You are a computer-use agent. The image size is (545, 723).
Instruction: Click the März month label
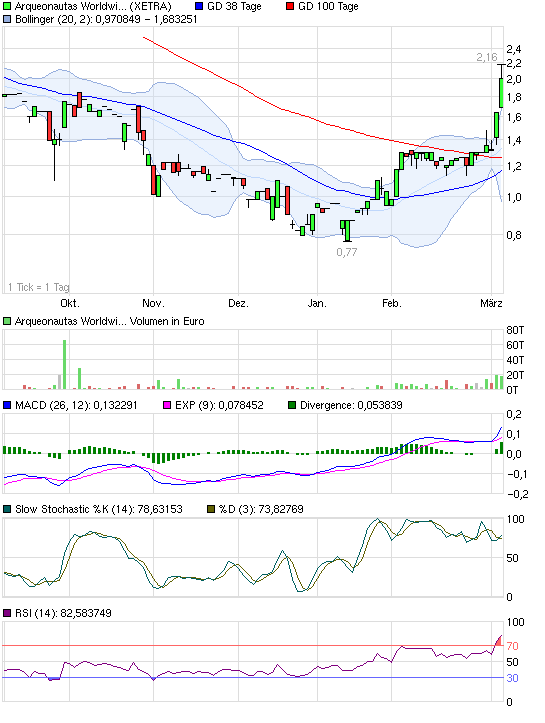click(x=491, y=303)
